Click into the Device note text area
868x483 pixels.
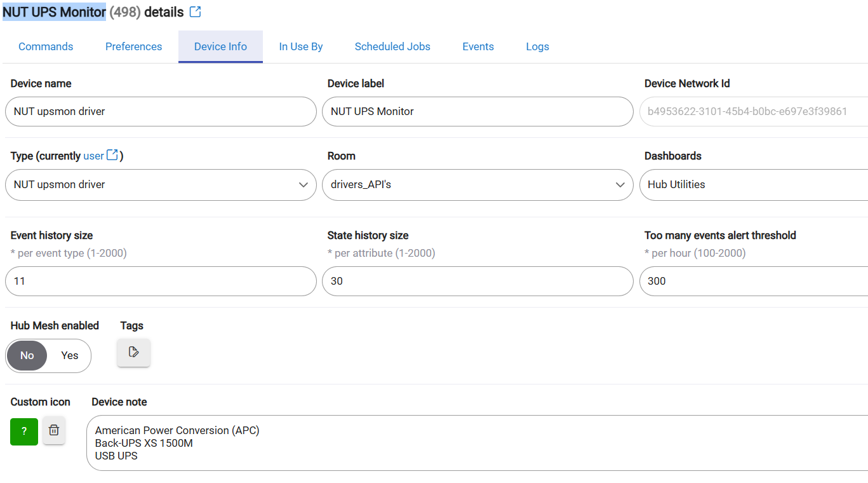pyautogui.click(x=477, y=443)
